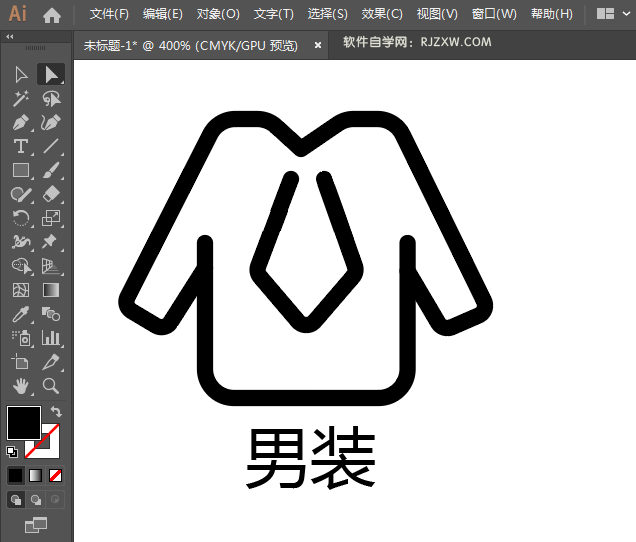
Task: Open the 视图(V) menu
Action: point(437,14)
